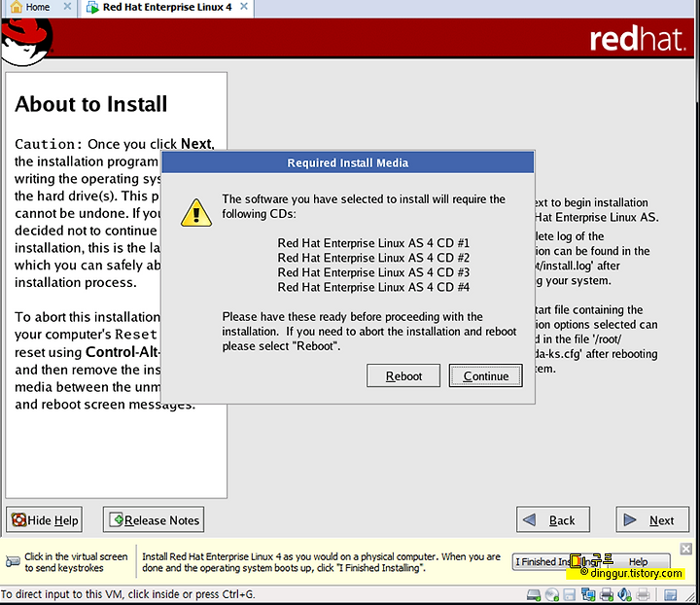
Task: Click the redhat wordmark in banner
Action: coord(637,39)
